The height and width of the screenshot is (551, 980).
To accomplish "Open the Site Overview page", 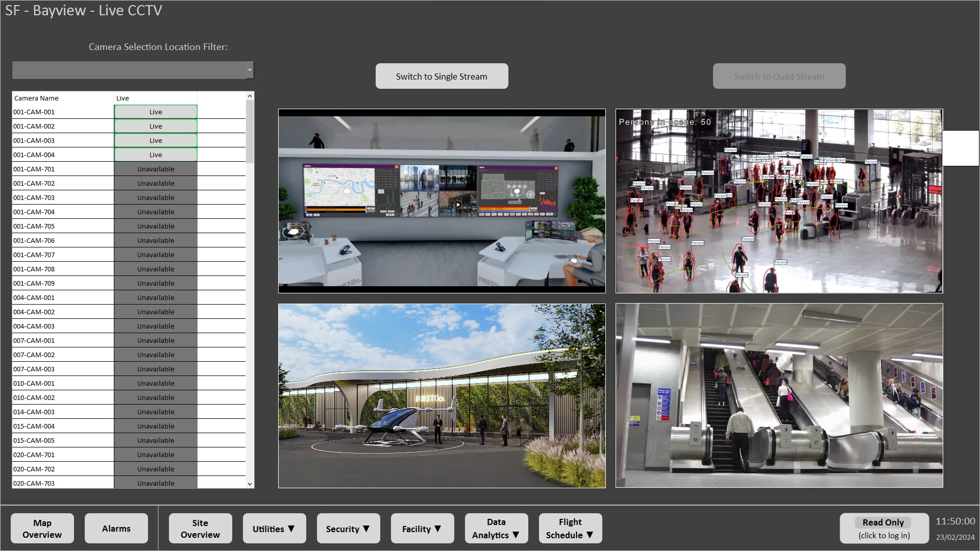I will point(200,528).
